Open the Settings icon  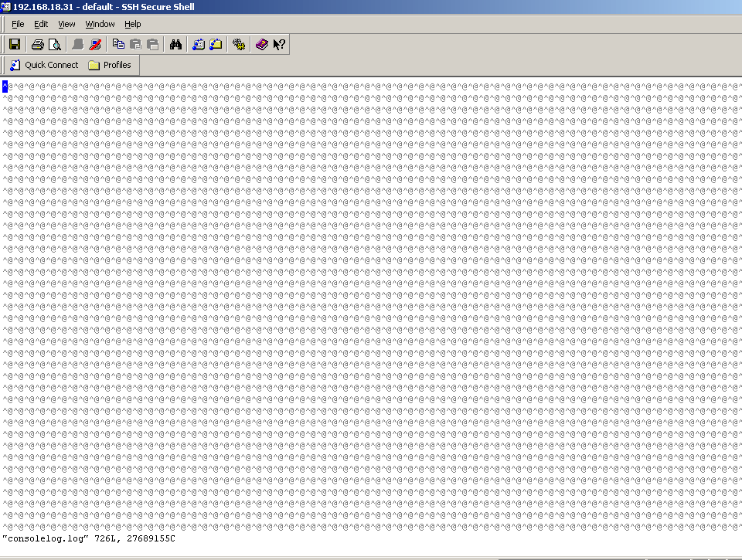coord(239,45)
